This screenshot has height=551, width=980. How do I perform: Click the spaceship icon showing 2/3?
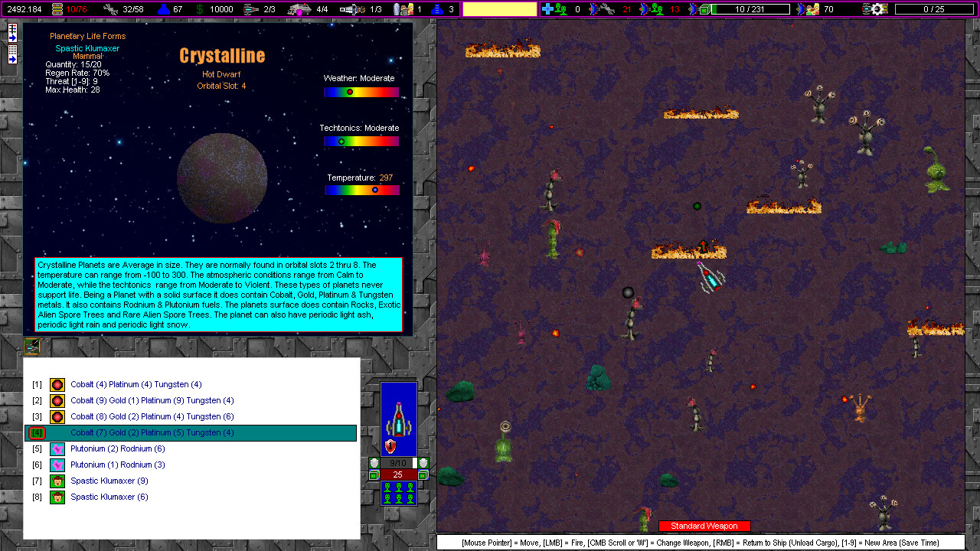pyautogui.click(x=249, y=9)
